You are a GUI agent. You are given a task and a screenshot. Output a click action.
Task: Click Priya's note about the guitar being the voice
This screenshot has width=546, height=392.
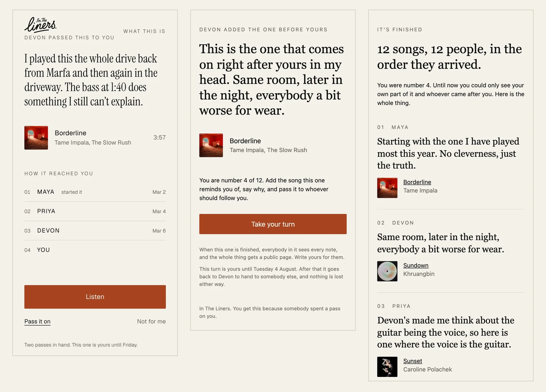coord(446,332)
